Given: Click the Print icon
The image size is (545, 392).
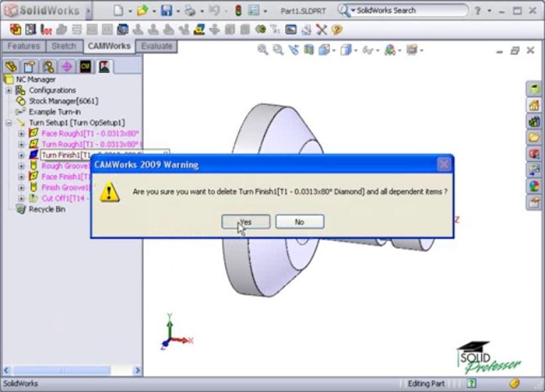Looking at the screenshot, I should [190, 11].
